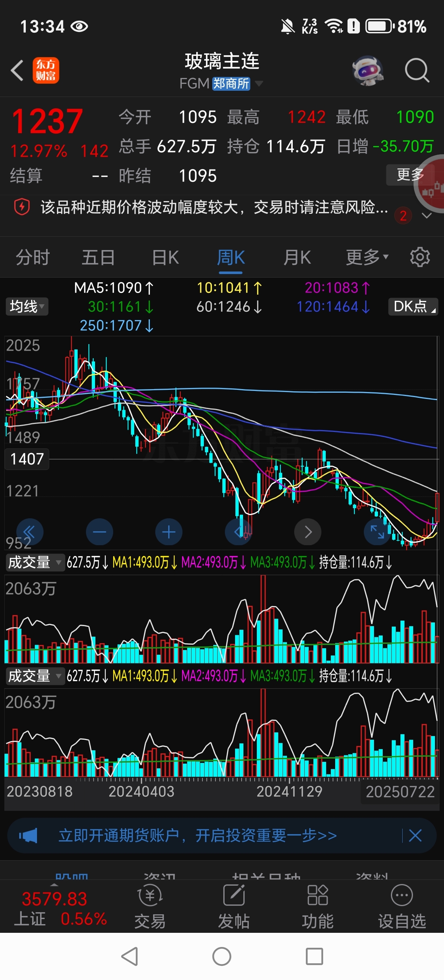Open the robot assistant avatar

coord(367,70)
